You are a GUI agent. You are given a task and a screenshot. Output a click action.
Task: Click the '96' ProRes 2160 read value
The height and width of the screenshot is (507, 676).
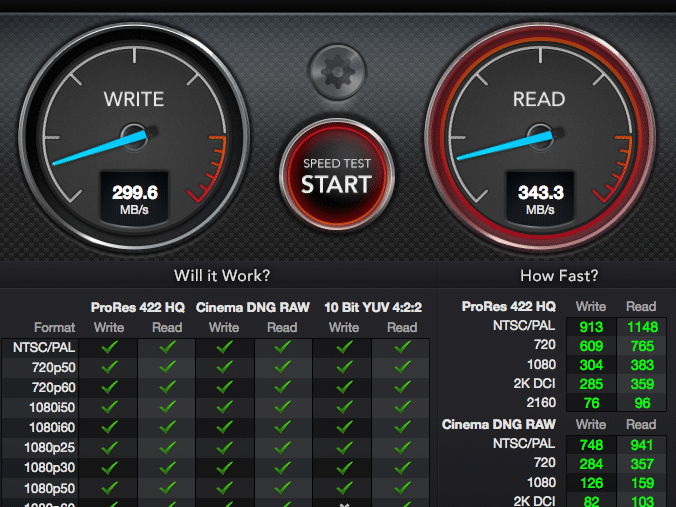[642, 403]
